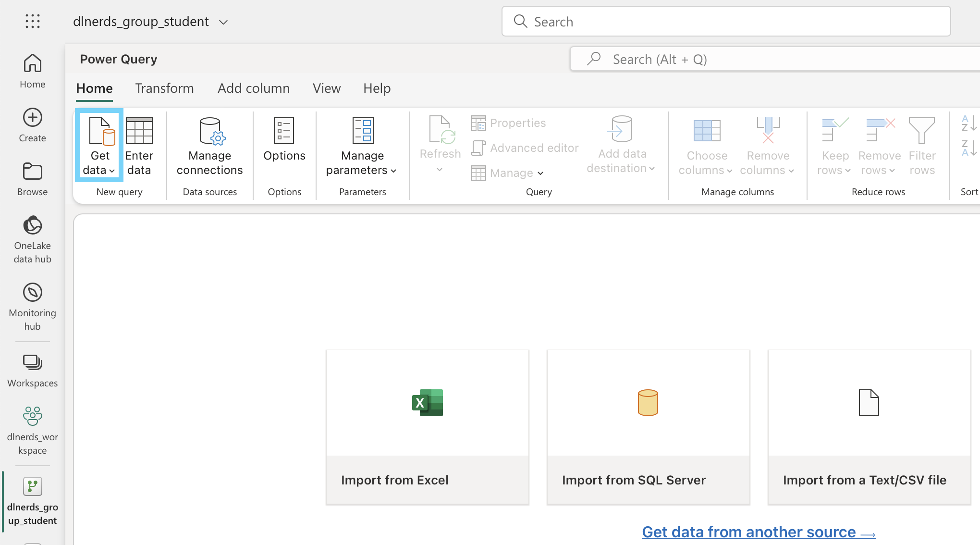The height and width of the screenshot is (545, 980).
Task: Open the Workspaces panel
Action: 33,371
